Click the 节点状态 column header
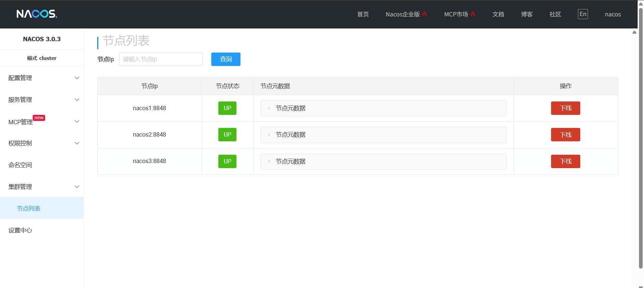The width and height of the screenshot is (644, 288). click(x=227, y=86)
